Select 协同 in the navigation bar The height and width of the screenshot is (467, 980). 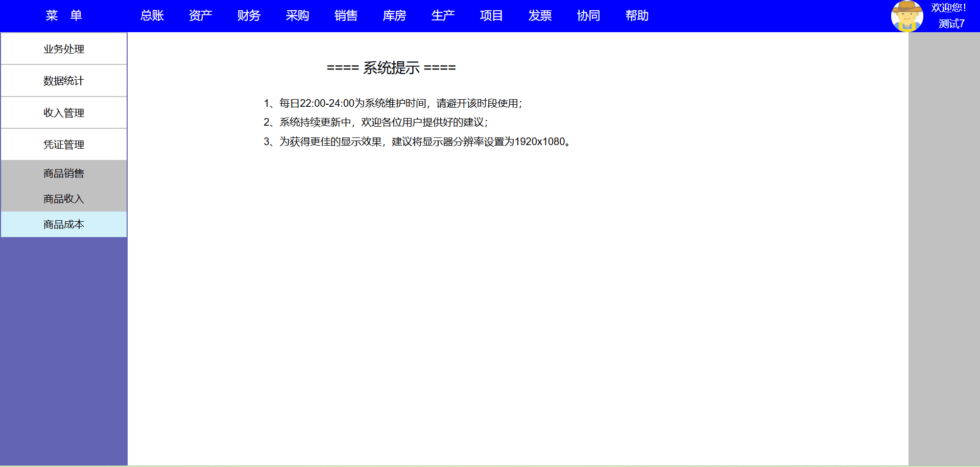coord(589,16)
